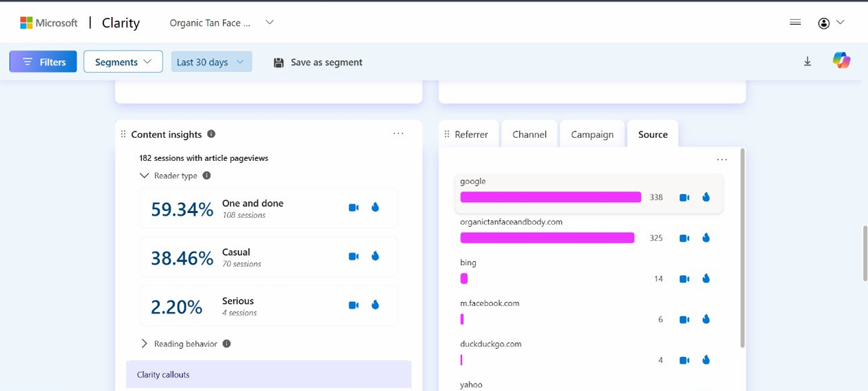Open the Segments dropdown
The image size is (868, 391).
click(x=123, y=62)
